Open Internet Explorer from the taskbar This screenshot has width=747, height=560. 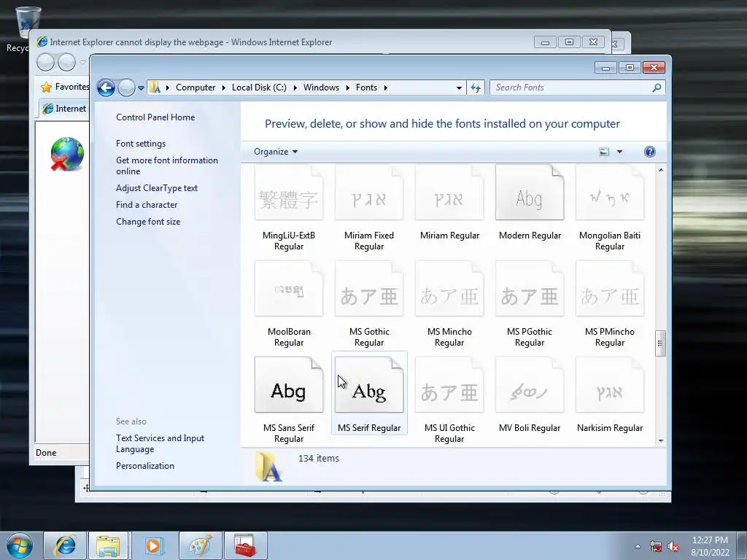click(x=65, y=545)
